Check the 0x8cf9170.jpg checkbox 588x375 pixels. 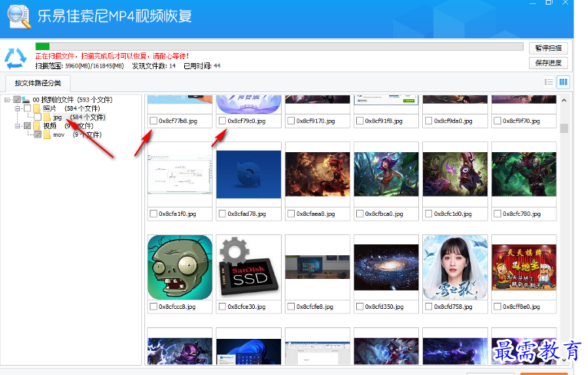[291, 121]
